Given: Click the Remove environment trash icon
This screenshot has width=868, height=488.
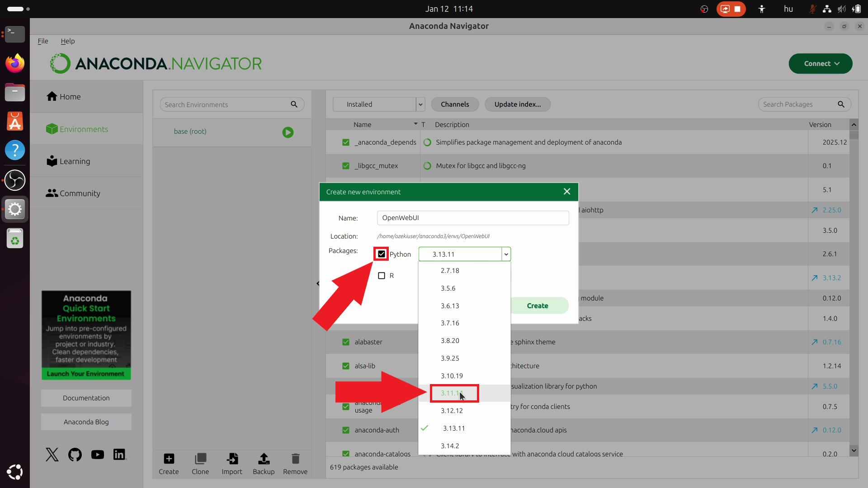Looking at the screenshot, I should coord(295,459).
